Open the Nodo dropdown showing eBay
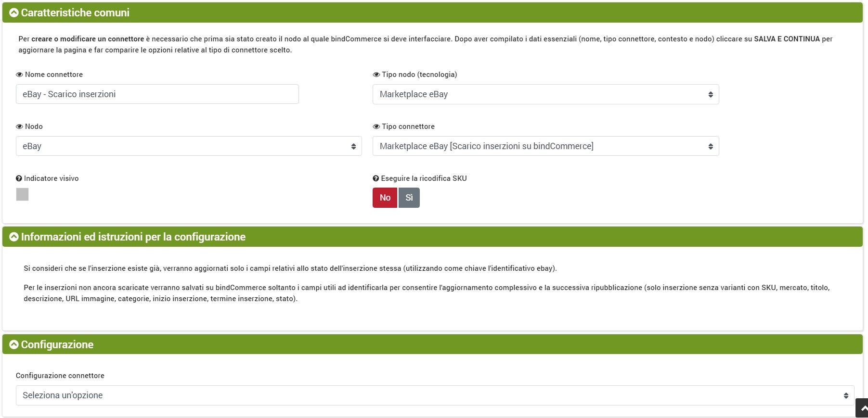868x418 pixels. click(x=189, y=146)
